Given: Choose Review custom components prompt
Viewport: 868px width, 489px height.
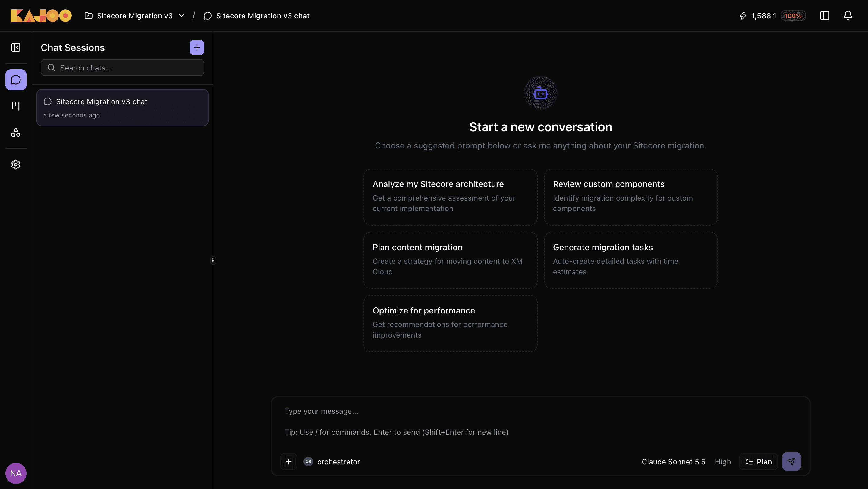Looking at the screenshot, I should click(631, 197).
